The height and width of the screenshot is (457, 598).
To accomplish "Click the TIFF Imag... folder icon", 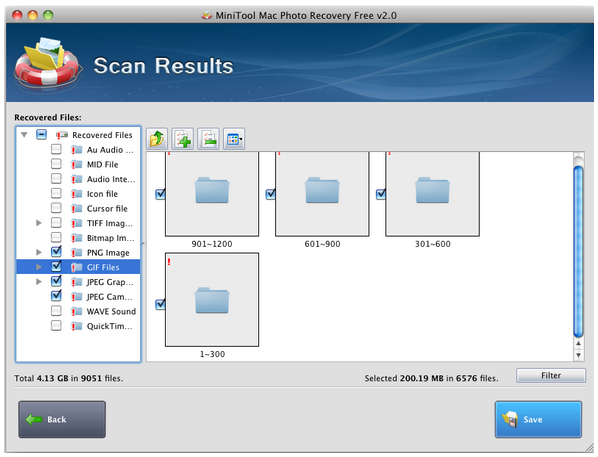I will [x=77, y=223].
